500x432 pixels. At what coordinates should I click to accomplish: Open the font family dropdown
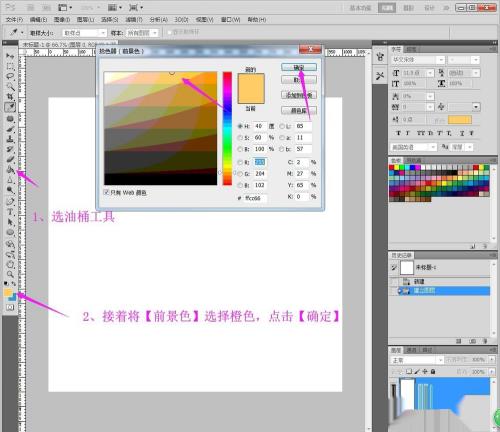point(418,60)
